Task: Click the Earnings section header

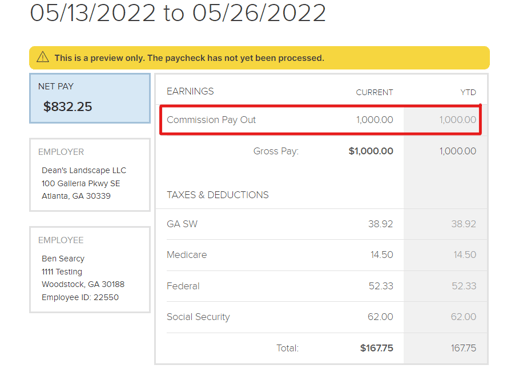Action: (190, 91)
